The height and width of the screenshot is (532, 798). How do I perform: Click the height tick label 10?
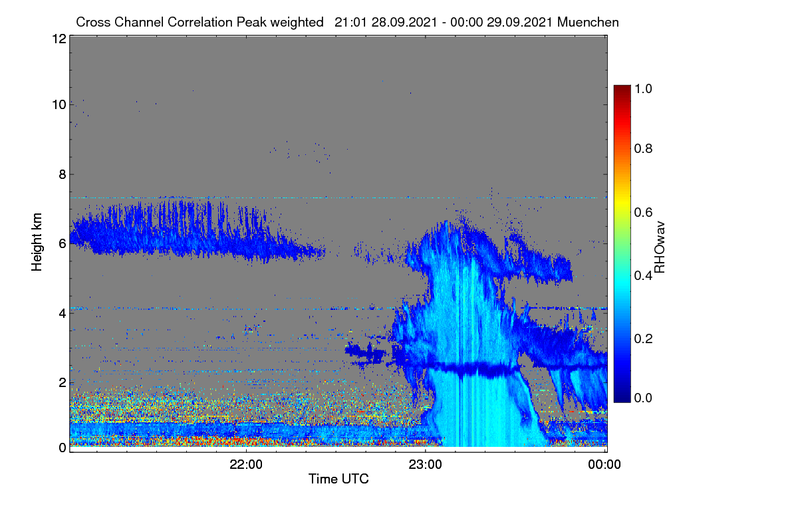tap(59, 104)
